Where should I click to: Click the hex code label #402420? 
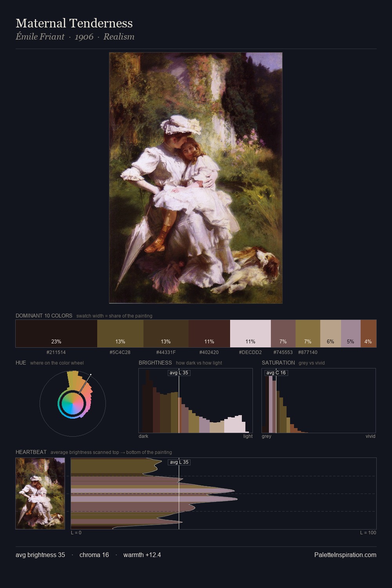pyautogui.click(x=209, y=352)
